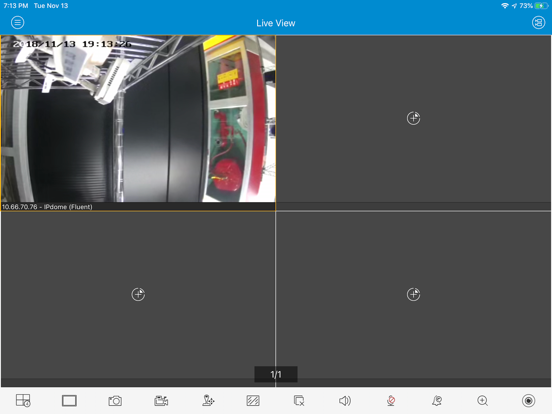
Task: Tap the battery status icon
Action: coord(541,6)
